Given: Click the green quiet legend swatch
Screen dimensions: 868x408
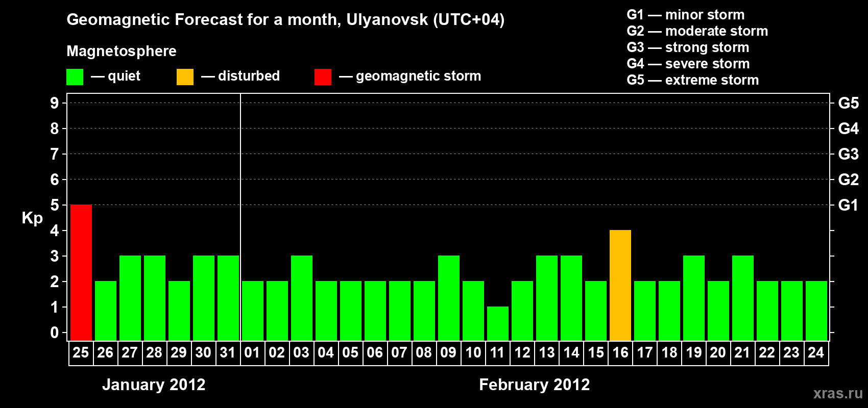Looking at the screenshot, I should pos(75,77).
